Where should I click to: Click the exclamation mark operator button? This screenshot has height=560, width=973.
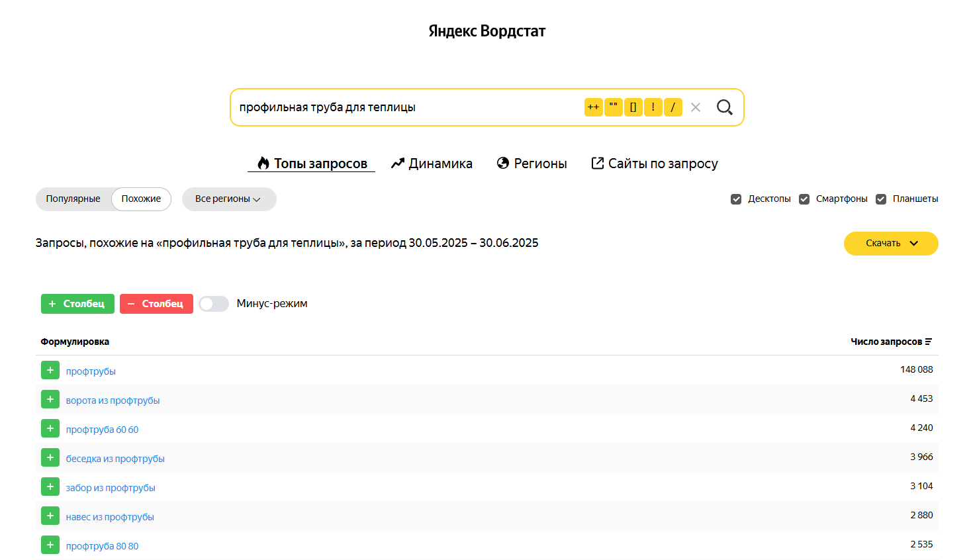coord(653,107)
